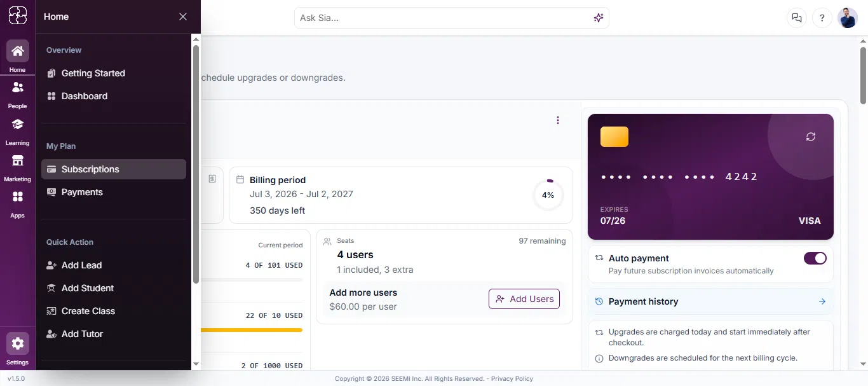Choose Add Student quick action
This screenshot has height=386, width=868.
click(x=114, y=288)
